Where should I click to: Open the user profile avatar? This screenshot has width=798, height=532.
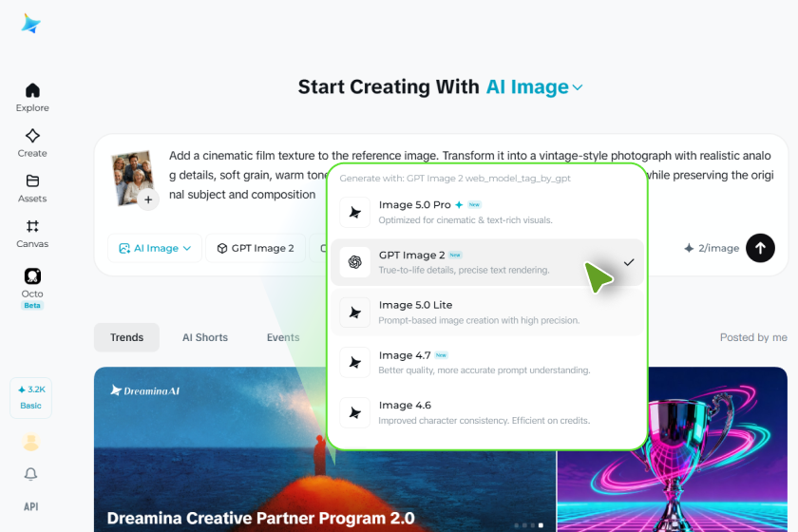tap(31, 442)
